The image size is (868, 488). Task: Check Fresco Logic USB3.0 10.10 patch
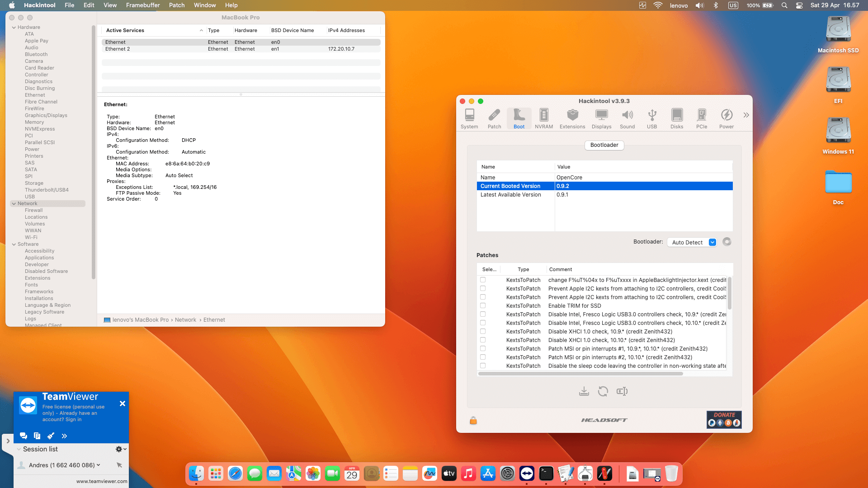coord(483,323)
